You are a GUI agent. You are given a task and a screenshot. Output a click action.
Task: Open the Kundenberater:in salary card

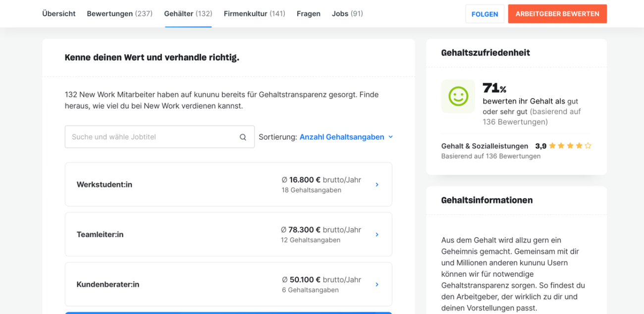(x=228, y=284)
